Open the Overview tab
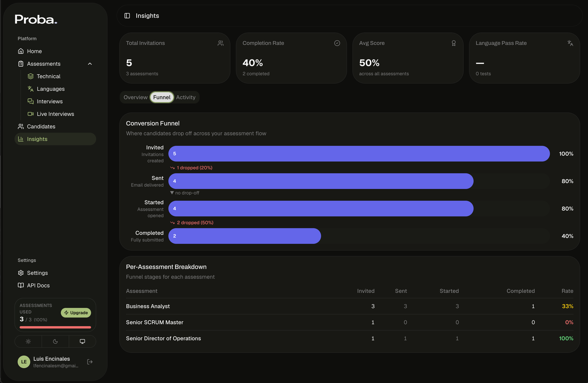588x383 pixels. click(x=135, y=97)
